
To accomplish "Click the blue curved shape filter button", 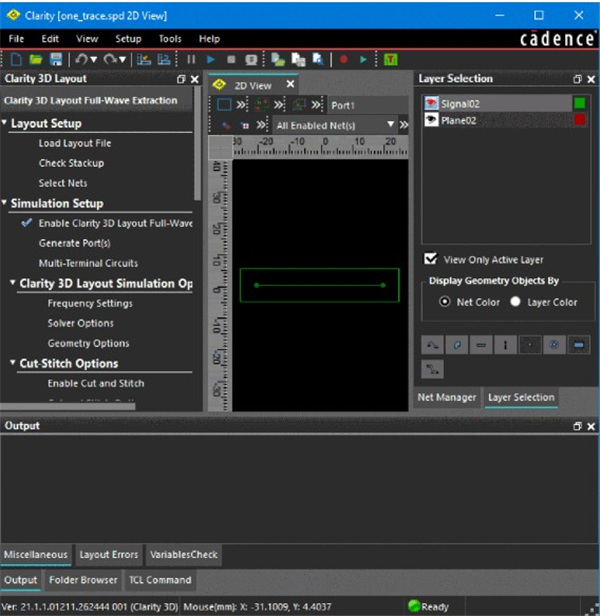I will [457, 345].
